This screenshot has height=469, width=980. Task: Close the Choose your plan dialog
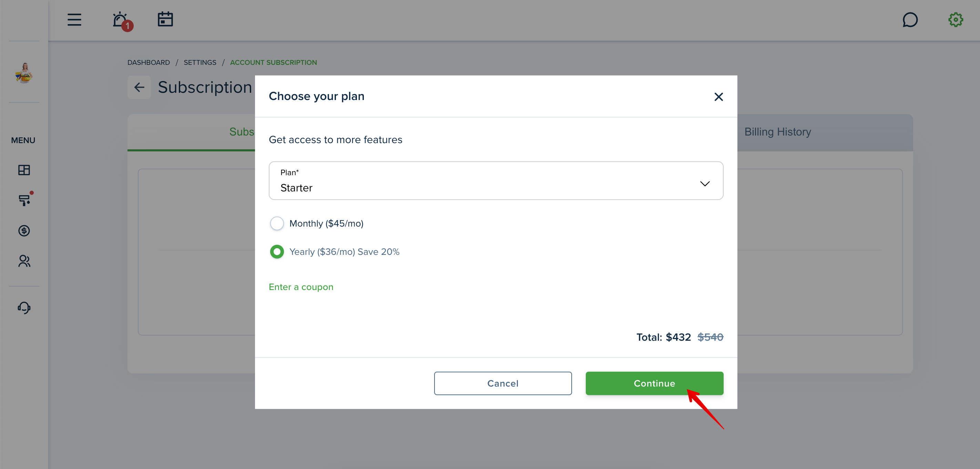pos(718,97)
